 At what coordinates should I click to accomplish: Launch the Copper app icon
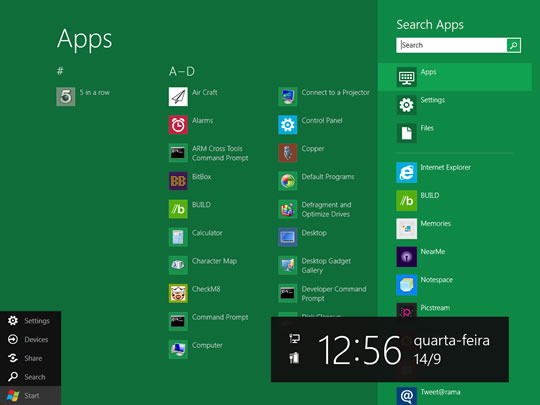click(288, 153)
